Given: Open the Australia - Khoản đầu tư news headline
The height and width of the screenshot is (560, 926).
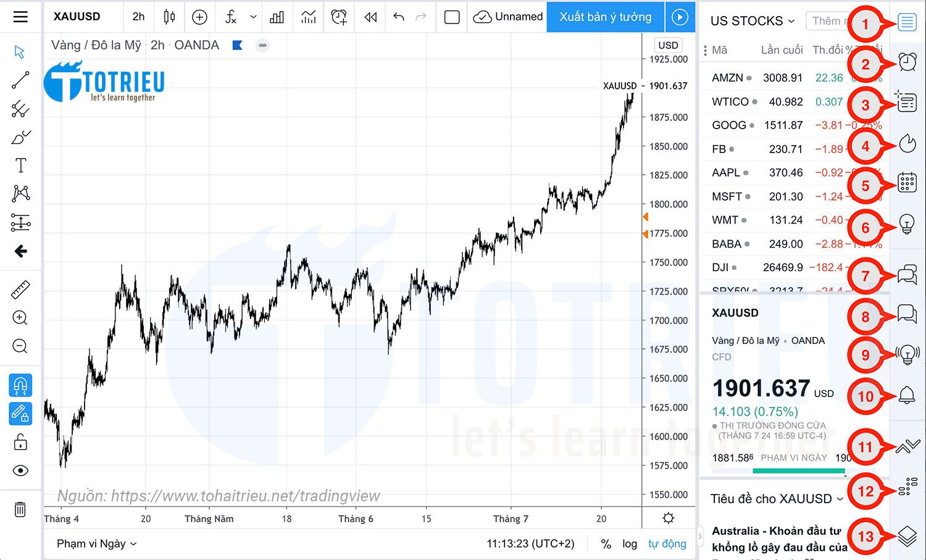Looking at the screenshot, I should [x=779, y=539].
